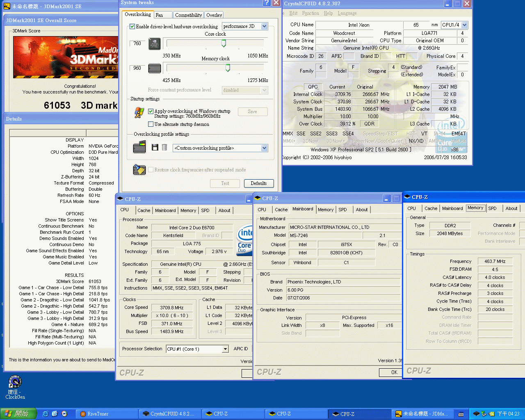Click the Core clock value field showing 760

tap(137, 43)
